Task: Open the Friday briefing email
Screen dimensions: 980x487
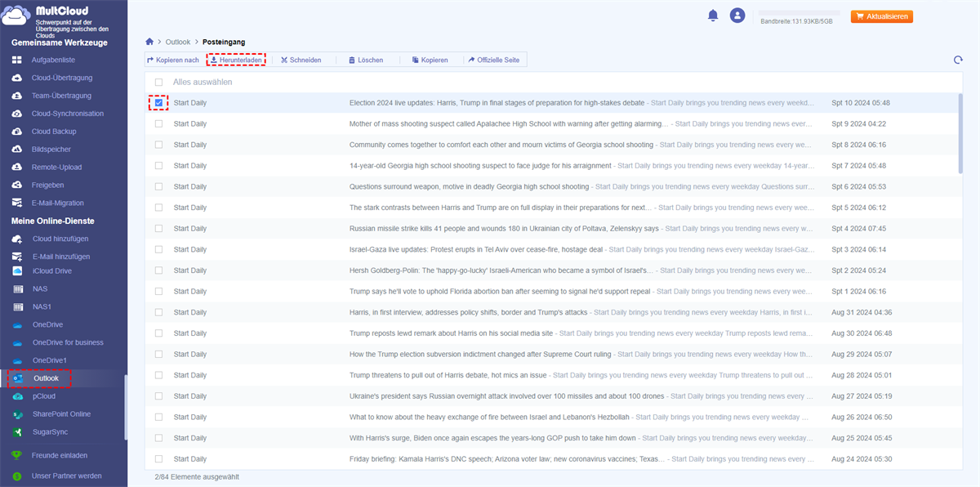Action: tap(506, 458)
